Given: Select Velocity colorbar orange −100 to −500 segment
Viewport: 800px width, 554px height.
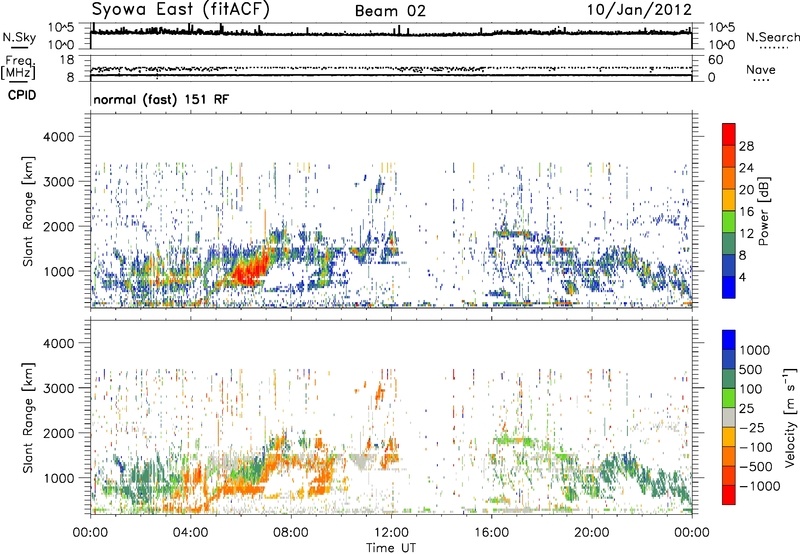Looking at the screenshot, I should [x=729, y=456].
